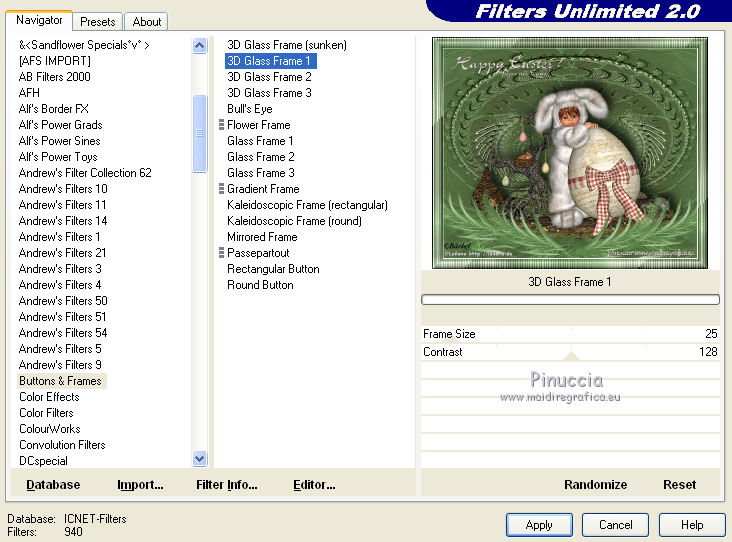Click the submenu marker beside Passepartout
The width and height of the screenshot is (732, 542).
(x=222, y=253)
